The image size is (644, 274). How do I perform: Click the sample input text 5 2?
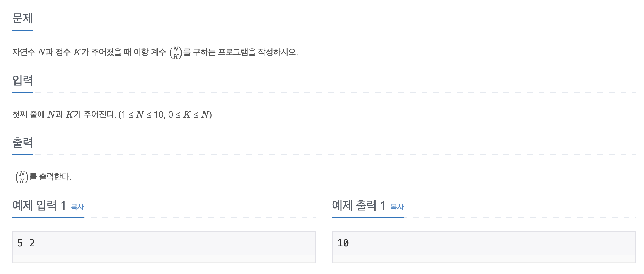[26, 243]
